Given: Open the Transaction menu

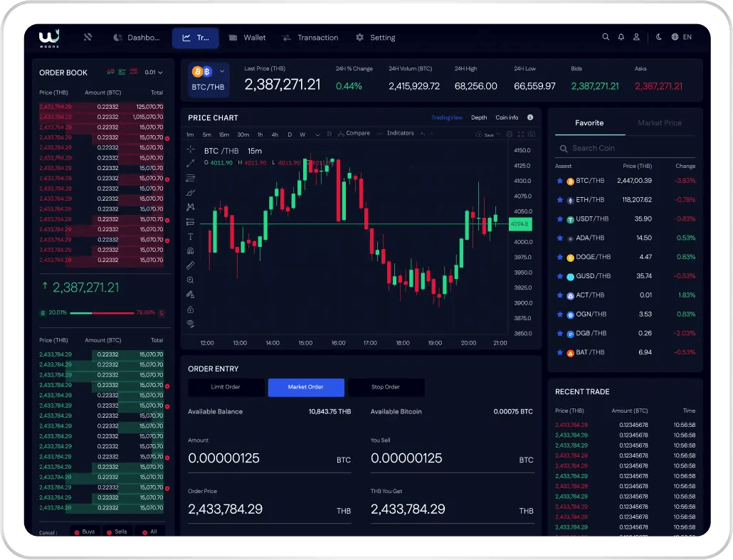Looking at the screenshot, I should coord(310,38).
